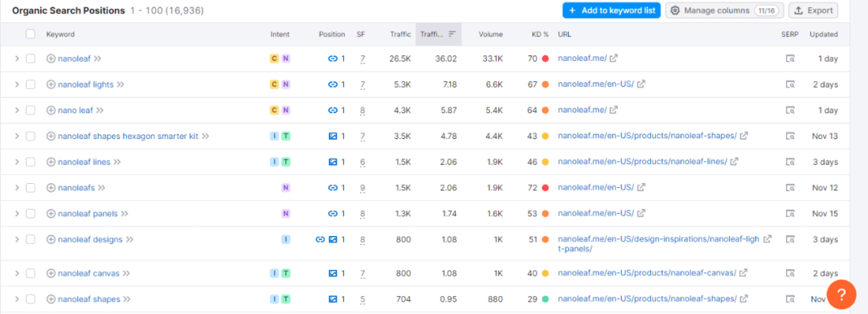Click green KD dot for nanoleaf shapes 29
This screenshot has width=868, height=314.
pos(545,299)
